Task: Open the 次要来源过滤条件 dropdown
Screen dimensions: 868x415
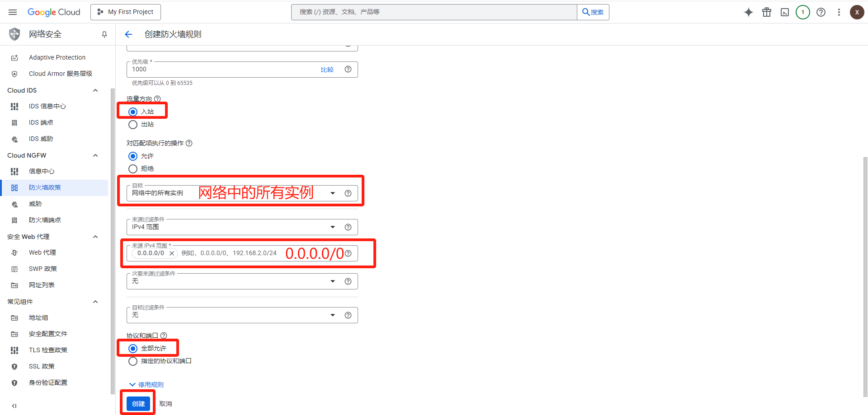Action: 242,281
